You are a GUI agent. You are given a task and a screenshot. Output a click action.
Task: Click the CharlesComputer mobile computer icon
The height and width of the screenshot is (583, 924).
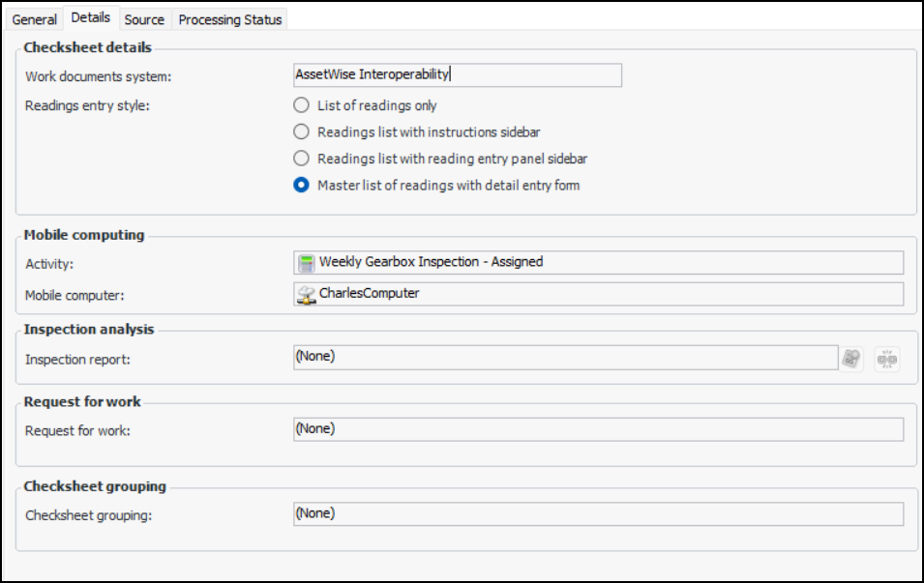coord(306,294)
